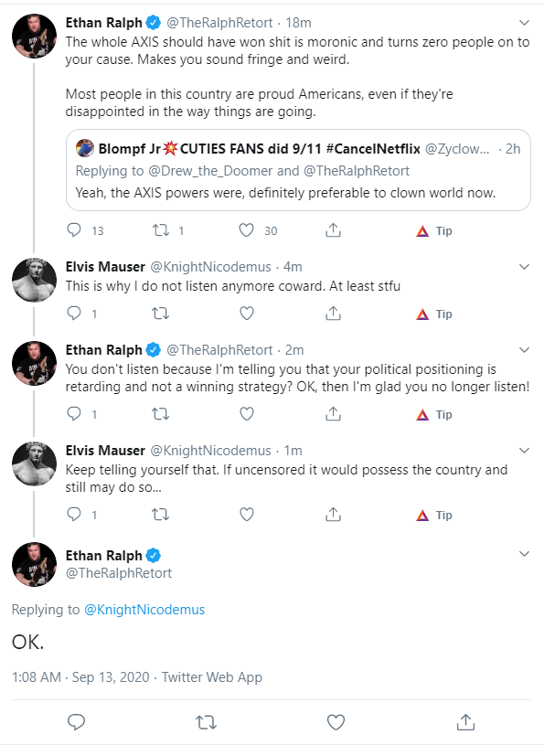The width and height of the screenshot is (544, 756).
Task: Like the tweet with 30 likes
Action: click(x=247, y=230)
